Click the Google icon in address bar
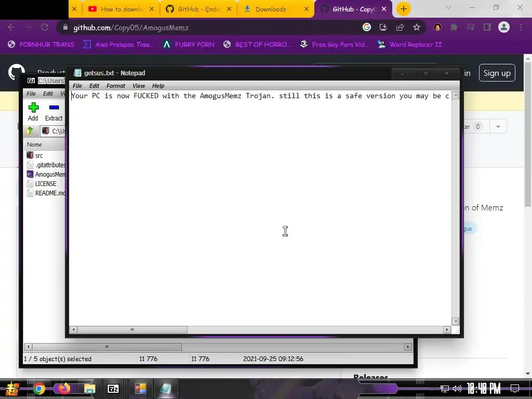The image size is (532, 399). (x=367, y=28)
